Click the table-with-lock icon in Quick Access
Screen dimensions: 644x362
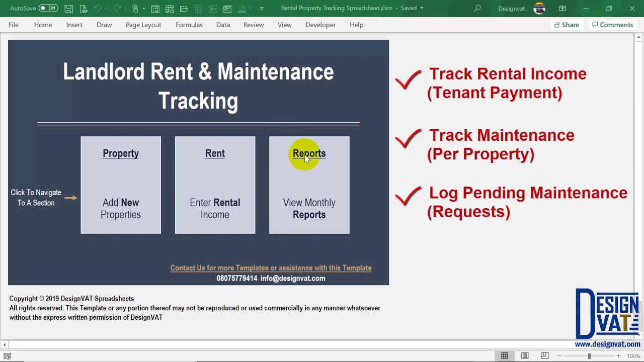(x=170, y=9)
